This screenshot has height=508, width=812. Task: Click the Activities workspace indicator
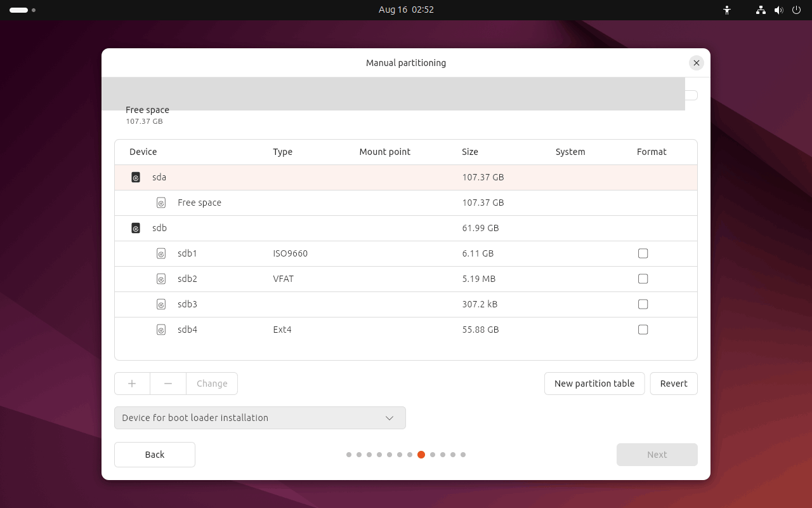22,10
